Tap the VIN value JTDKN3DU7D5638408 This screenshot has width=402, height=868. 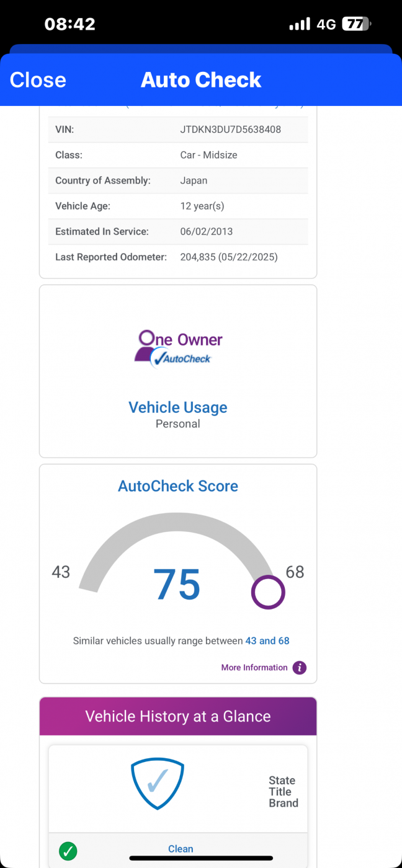(231, 130)
